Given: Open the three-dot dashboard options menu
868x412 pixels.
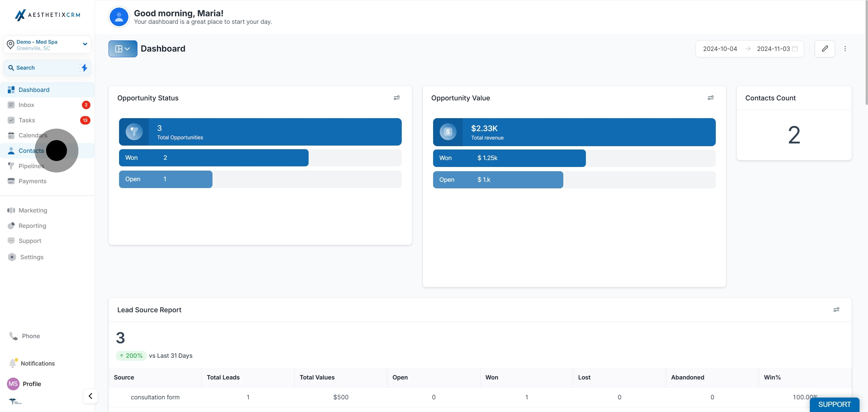Looking at the screenshot, I should tap(845, 49).
